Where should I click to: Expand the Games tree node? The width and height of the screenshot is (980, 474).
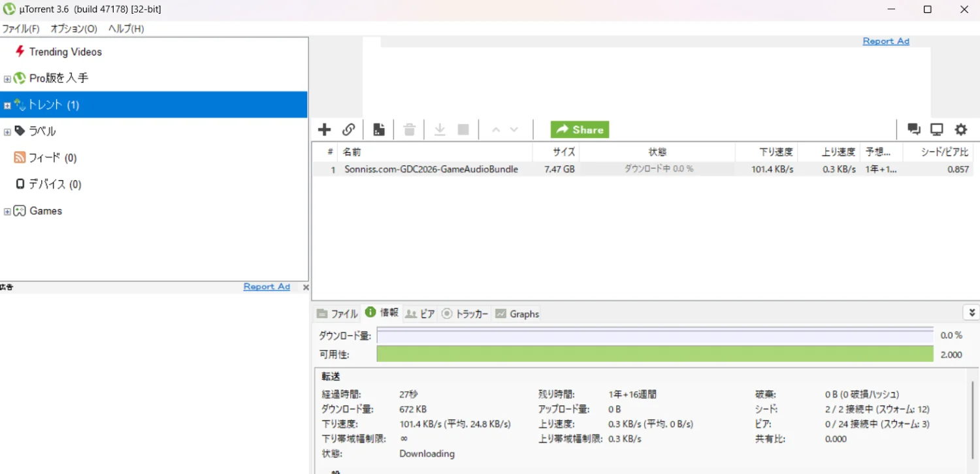click(x=7, y=212)
